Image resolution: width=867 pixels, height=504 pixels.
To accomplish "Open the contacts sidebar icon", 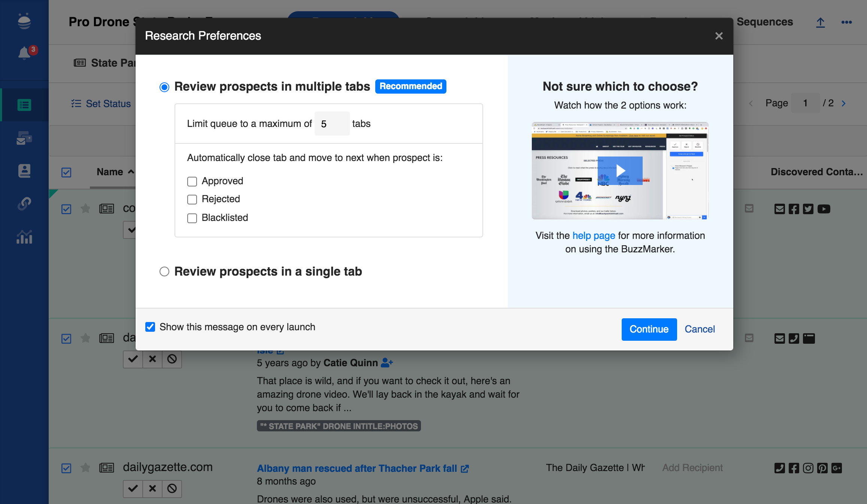I will point(24,171).
